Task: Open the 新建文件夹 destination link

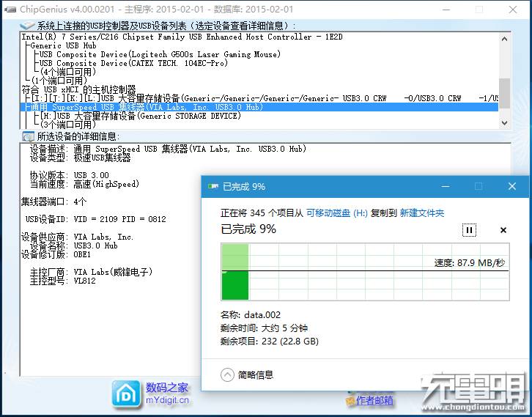Action: tap(422, 213)
